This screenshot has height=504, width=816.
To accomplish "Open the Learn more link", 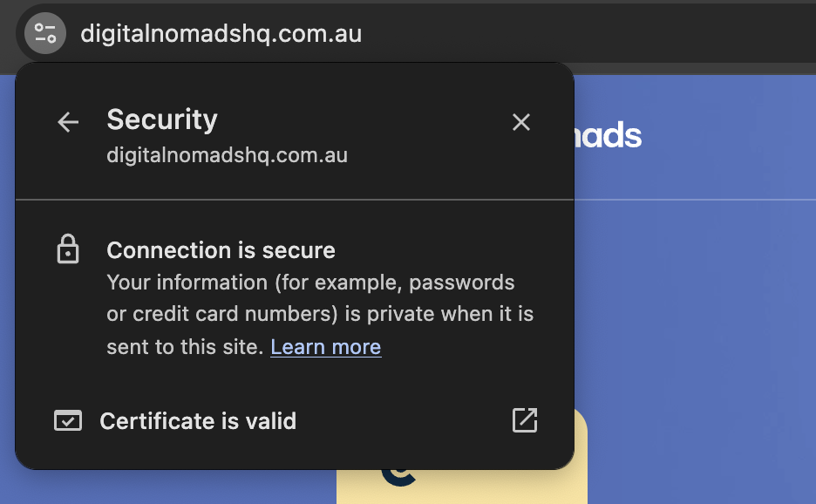I will [325, 346].
